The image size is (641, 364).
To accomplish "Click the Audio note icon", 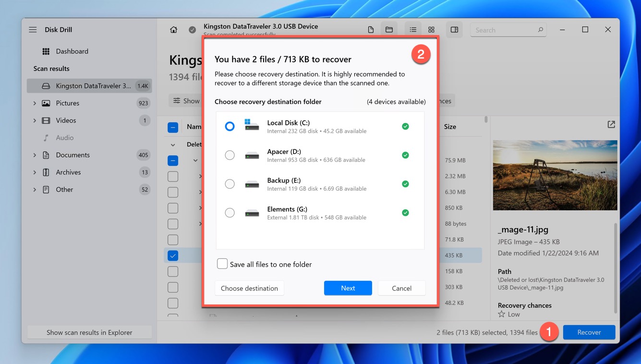I will coord(46,138).
